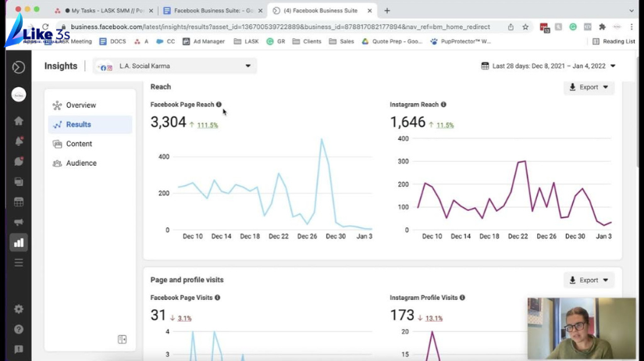Open the Quote Prep bookmark
This screenshot has width=644, height=361.
point(392,41)
